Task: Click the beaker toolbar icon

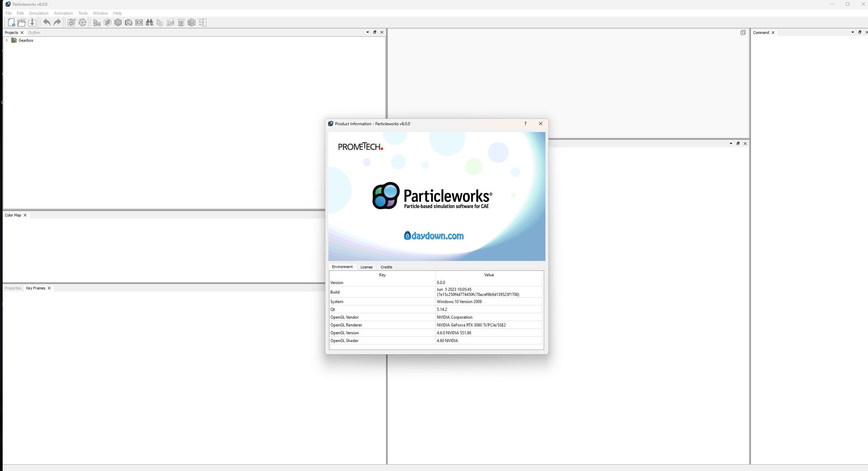Action: click(x=181, y=23)
